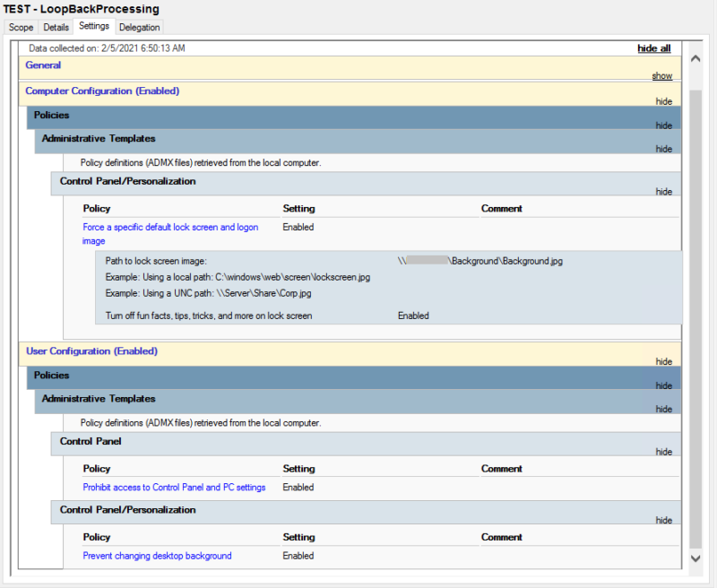Hide the Control Panel section
The width and height of the screenshot is (717, 588).
coord(663,451)
